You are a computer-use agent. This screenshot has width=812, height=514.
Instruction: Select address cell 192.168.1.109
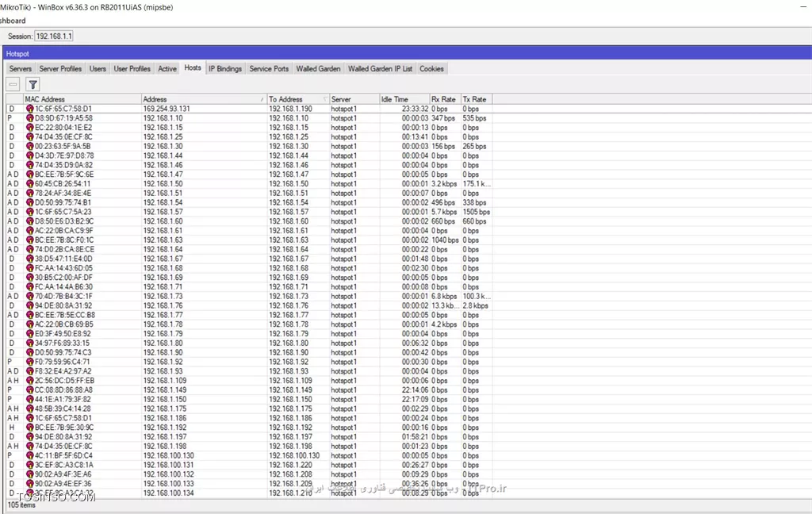coord(165,380)
